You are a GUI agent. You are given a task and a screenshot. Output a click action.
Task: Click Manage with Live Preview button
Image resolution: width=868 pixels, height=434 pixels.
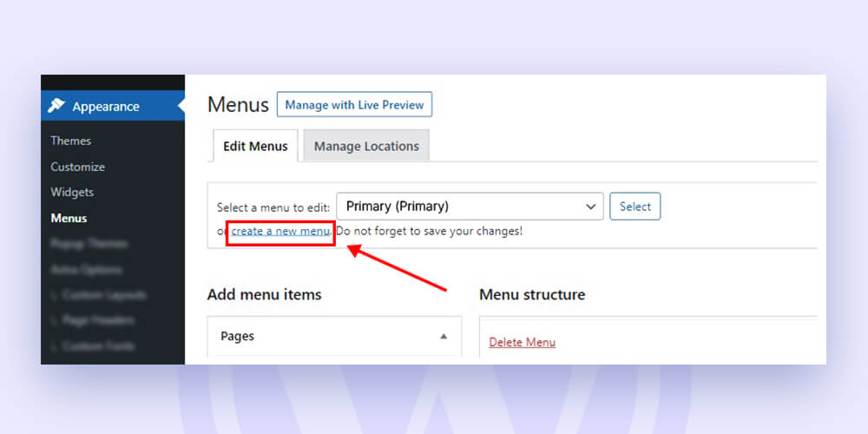pos(354,105)
